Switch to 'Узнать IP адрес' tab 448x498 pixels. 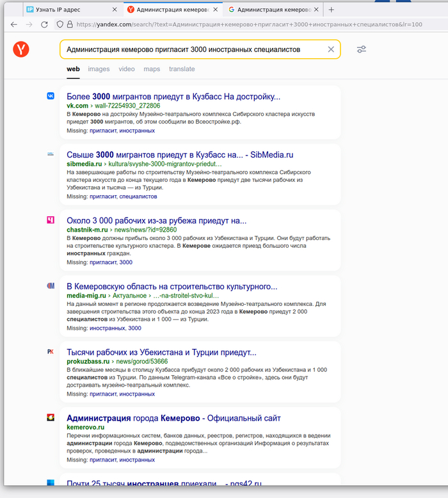pos(72,10)
